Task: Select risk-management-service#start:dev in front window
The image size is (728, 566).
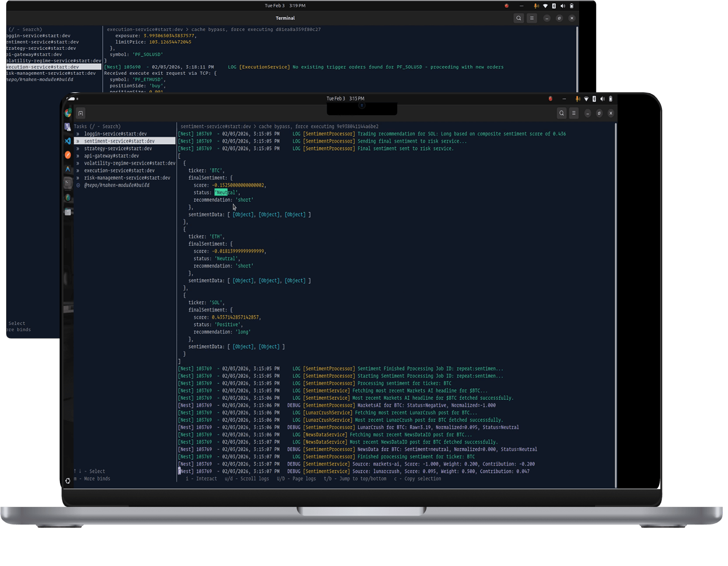Action: [127, 178]
